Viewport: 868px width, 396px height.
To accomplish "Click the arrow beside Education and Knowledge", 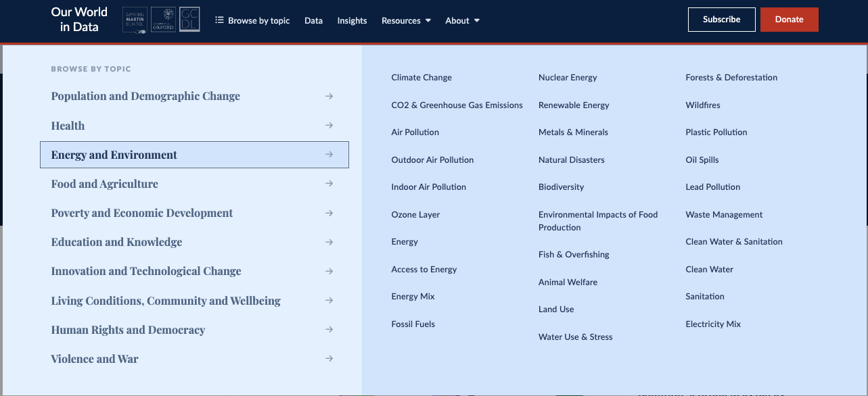I will coord(329,242).
